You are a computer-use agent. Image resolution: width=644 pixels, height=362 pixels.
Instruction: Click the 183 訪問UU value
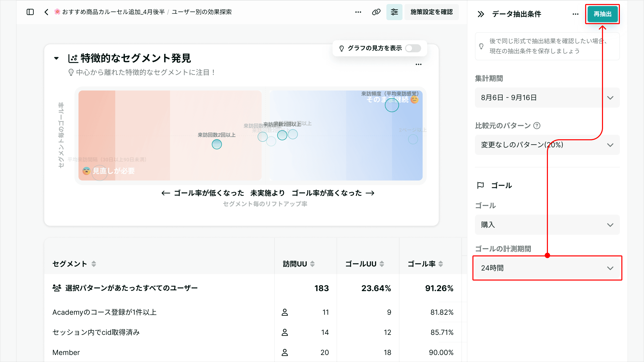[321, 288]
